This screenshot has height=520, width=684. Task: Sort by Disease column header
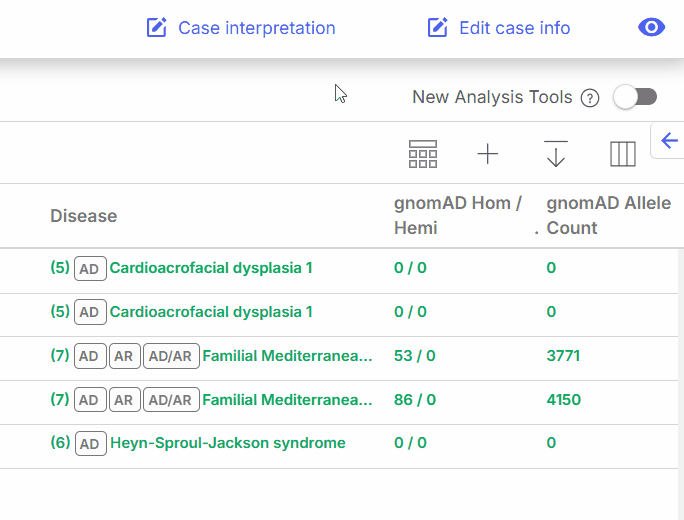pyautogui.click(x=83, y=216)
